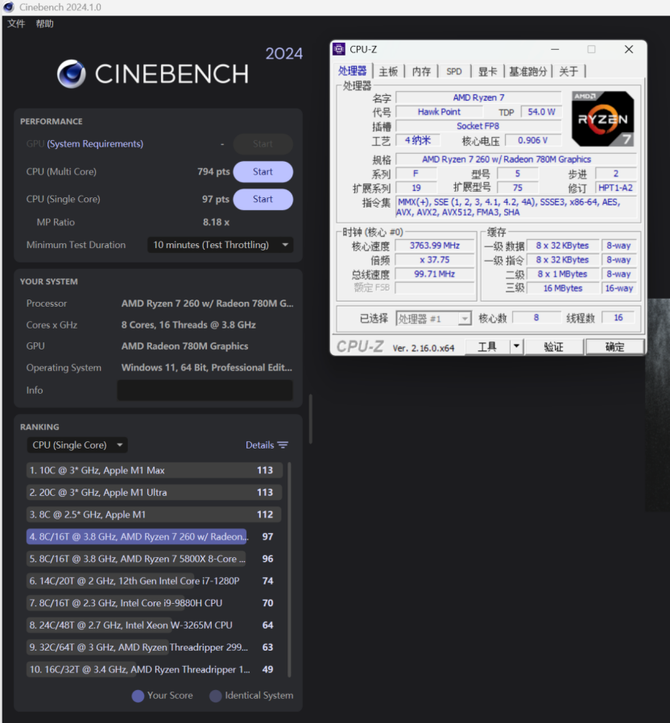
Task: Click the Info input field
Action: coord(204,390)
